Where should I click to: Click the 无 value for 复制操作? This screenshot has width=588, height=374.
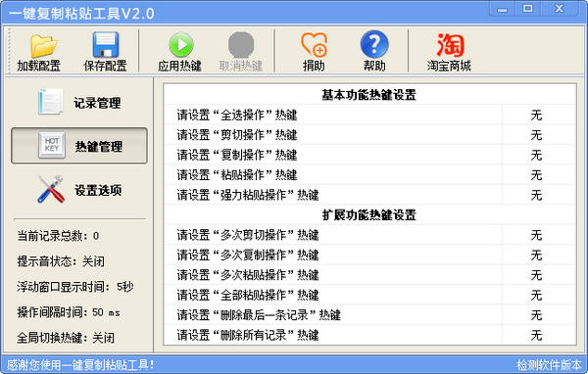pyautogui.click(x=537, y=155)
